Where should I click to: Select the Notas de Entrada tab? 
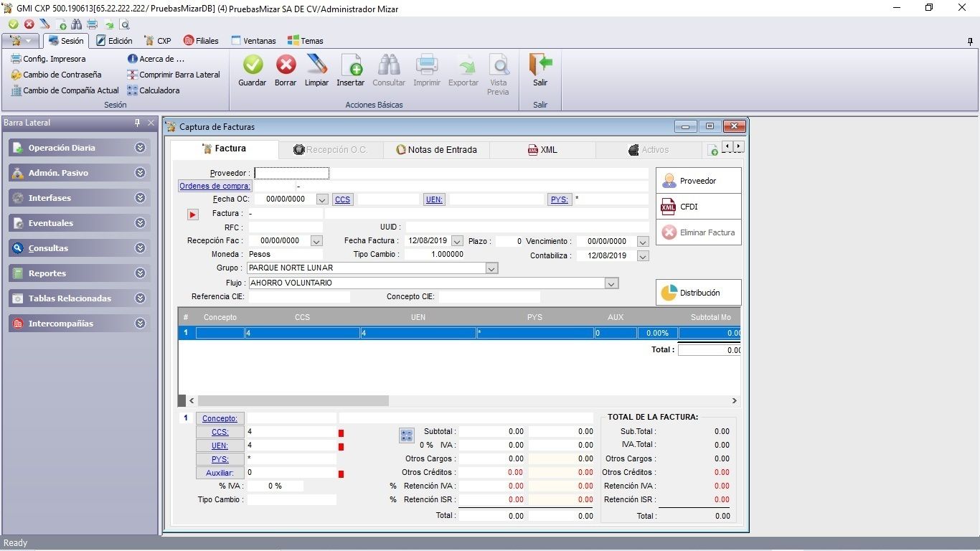436,150
